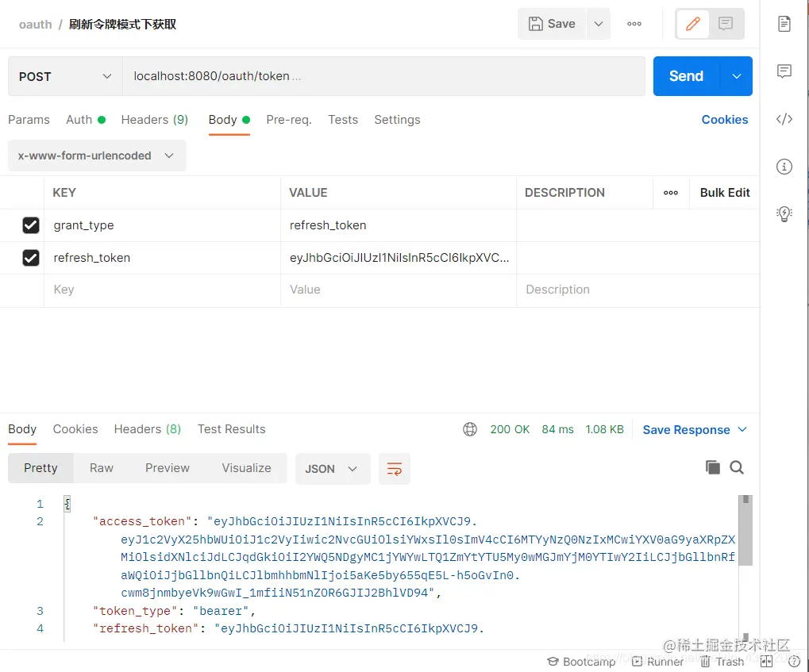Open the Pre-req. tab
Viewport: 809px width, 672px height.
pos(289,120)
